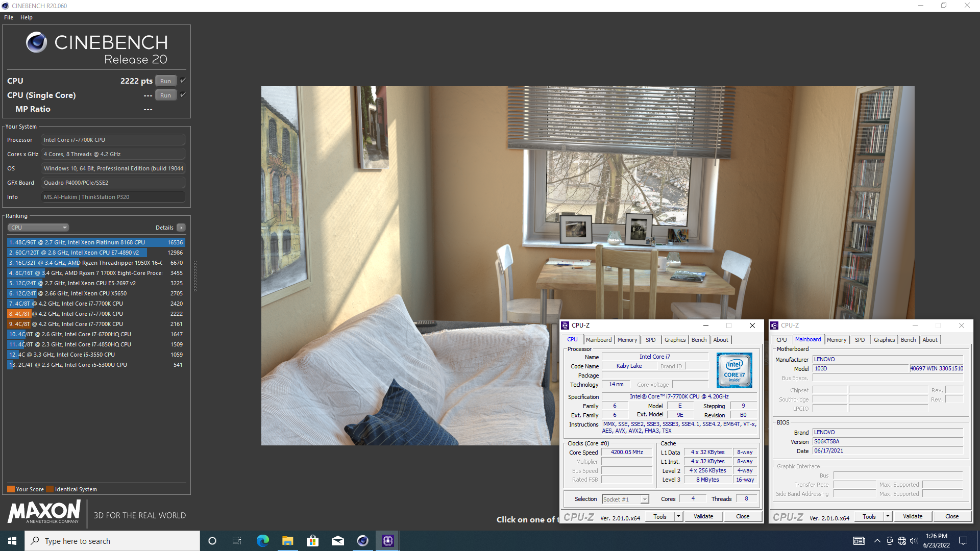Viewport: 980px width, 551px height.
Task: Open File Explorer from taskbar
Action: click(x=287, y=541)
